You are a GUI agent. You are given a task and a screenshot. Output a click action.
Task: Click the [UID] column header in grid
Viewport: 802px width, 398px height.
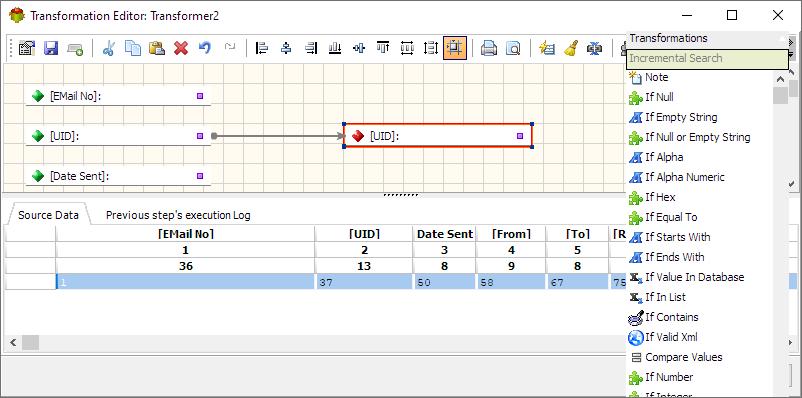point(364,234)
